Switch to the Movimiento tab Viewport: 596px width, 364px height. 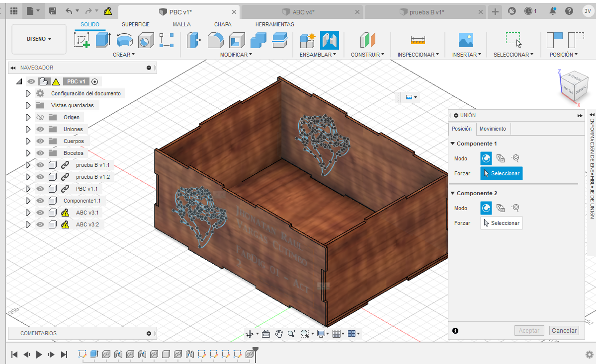click(x=493, y=129)
